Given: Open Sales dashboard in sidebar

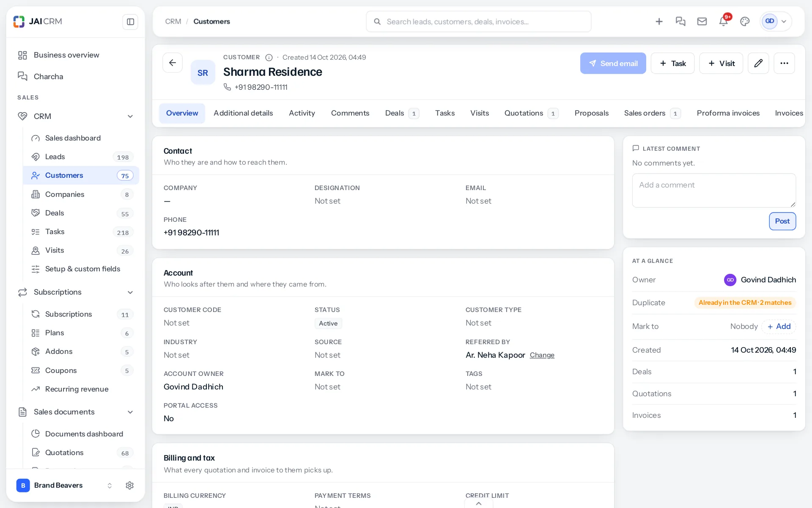Looking at the screenshot, I should (x=81, y=138).
